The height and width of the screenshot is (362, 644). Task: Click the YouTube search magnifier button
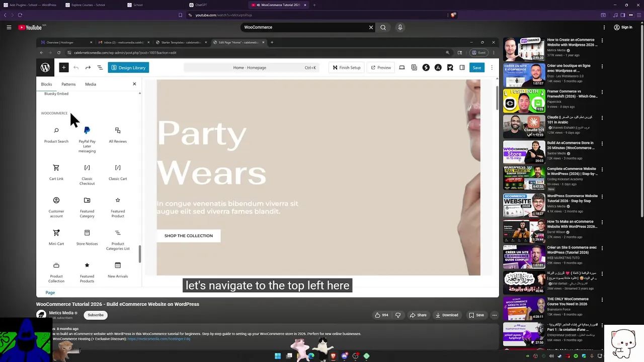coord(383,27)
